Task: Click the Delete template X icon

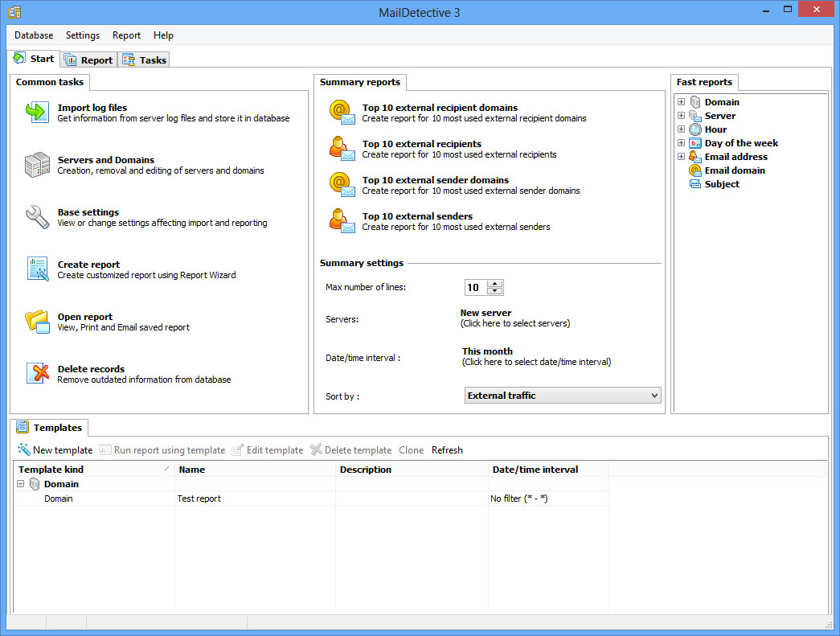Action: tap(316, 449)
